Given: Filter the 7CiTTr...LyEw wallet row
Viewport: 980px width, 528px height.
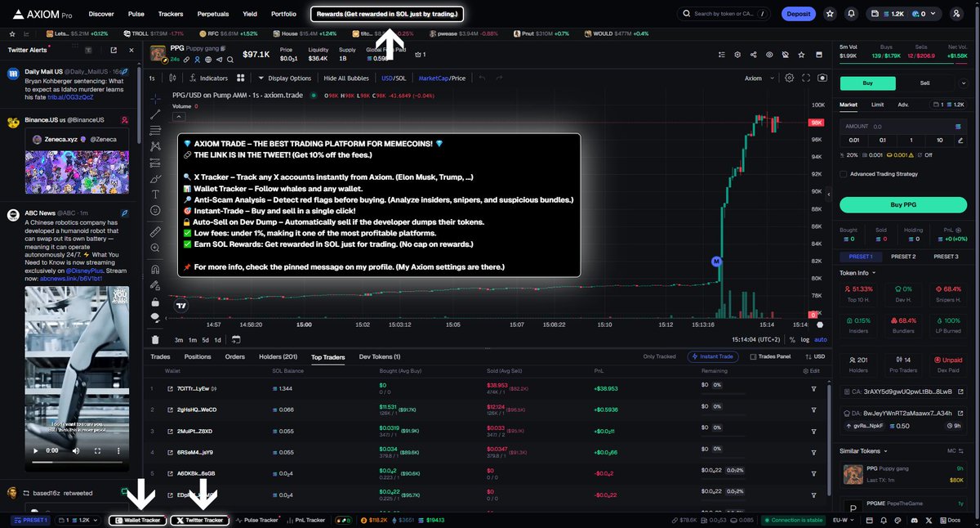Looking at the screenshot, I should point(813,388).
